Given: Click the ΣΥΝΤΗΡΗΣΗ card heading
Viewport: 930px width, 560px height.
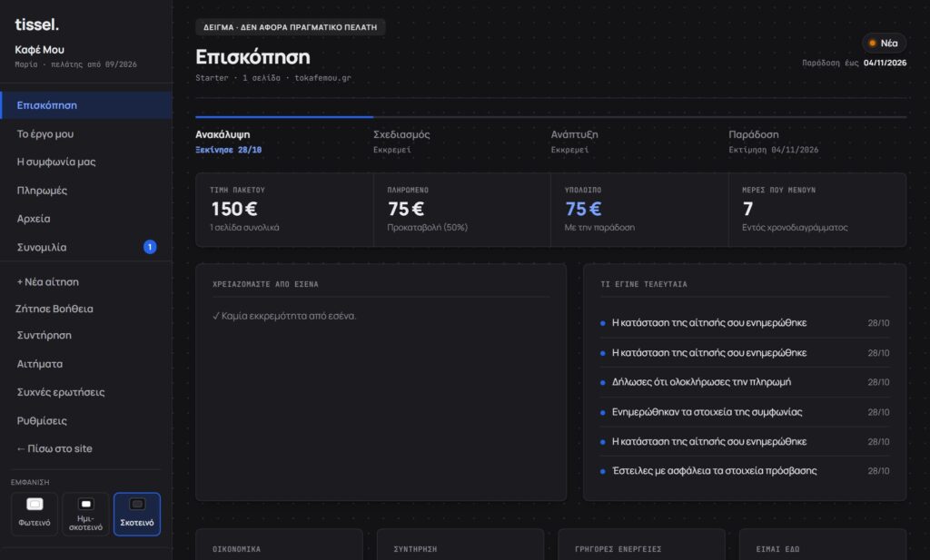Looking at the screenshot, I should click(x=415, y=549).
